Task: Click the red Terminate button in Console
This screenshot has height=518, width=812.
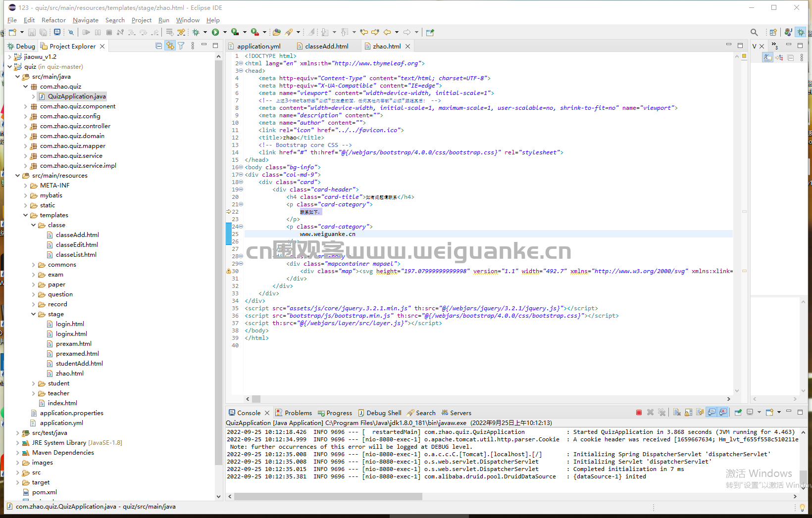Action: (x=639, y=412)
